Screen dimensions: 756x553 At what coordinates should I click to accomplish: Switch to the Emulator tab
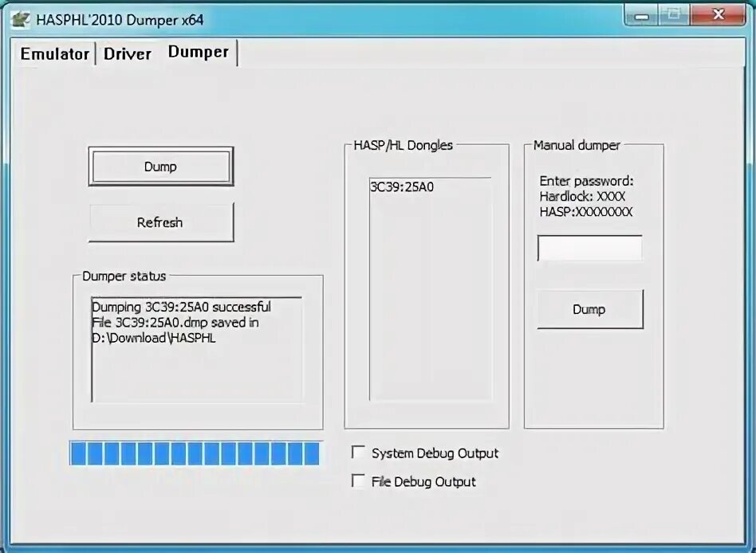pos(54,53)
